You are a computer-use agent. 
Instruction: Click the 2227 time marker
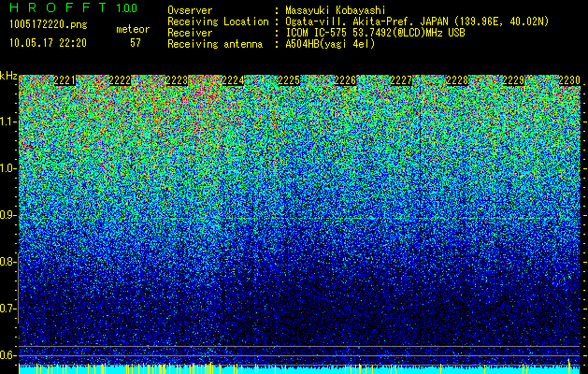[x=401, y=80]
